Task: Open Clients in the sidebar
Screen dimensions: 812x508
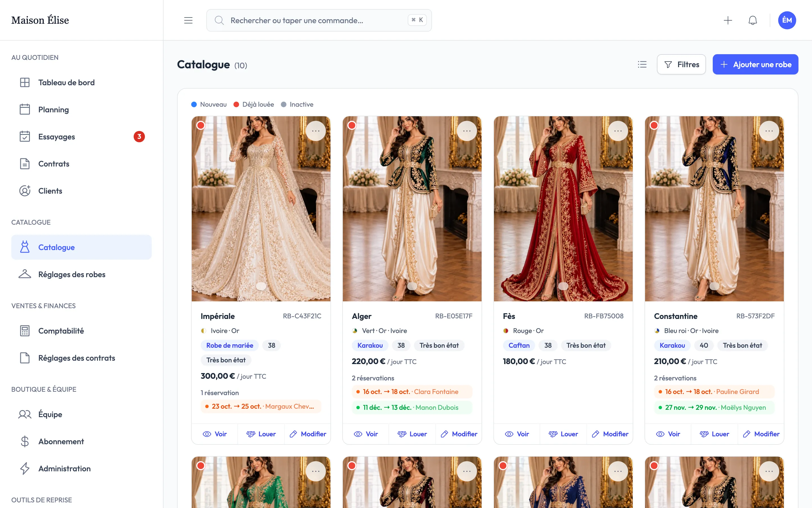Action: click(81, 191)
